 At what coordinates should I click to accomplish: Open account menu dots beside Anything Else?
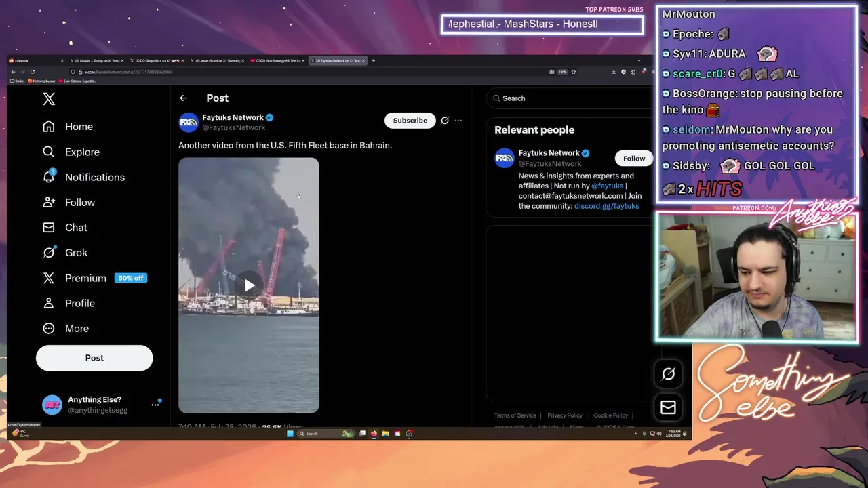[x=155, y=405]
